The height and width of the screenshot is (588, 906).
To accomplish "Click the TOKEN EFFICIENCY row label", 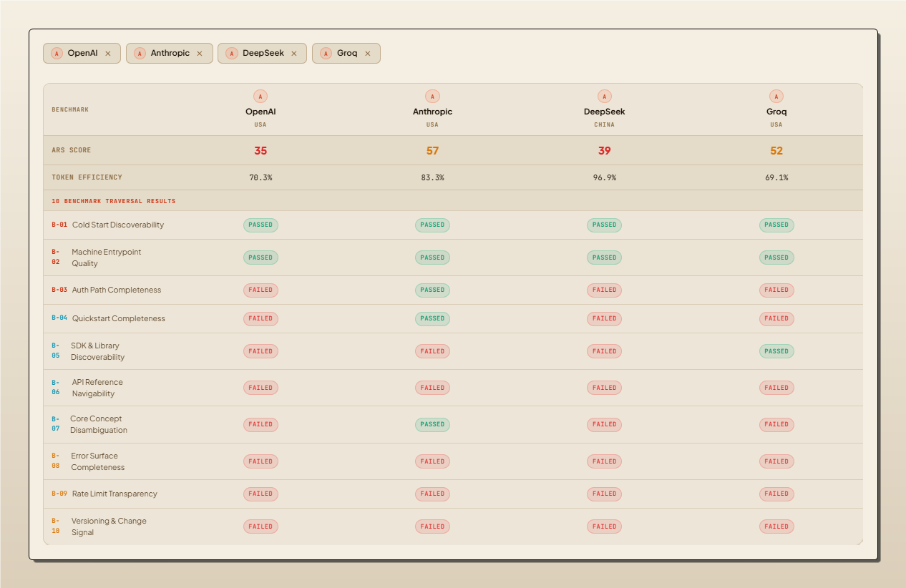I will [x=87, y=177].
